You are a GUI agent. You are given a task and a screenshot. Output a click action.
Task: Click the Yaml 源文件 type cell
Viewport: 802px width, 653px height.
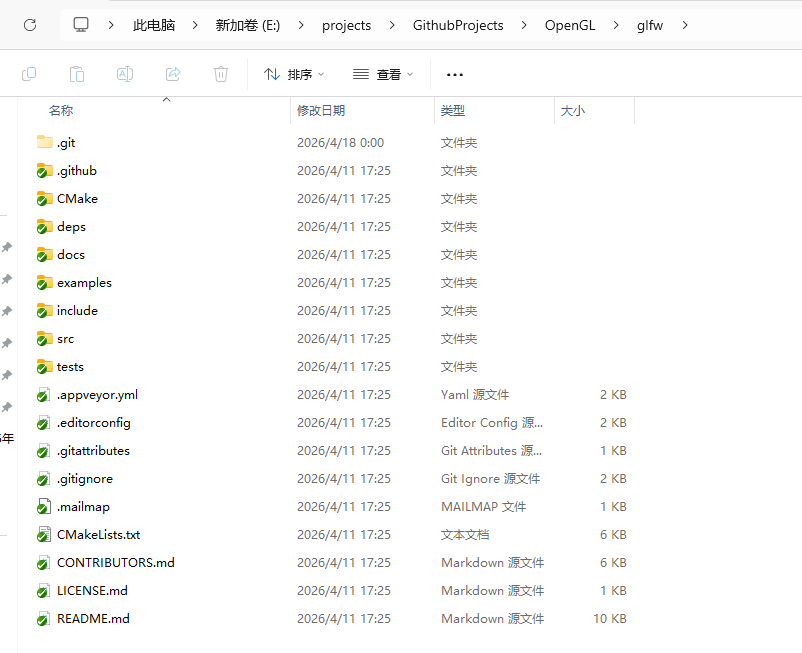coord(475,395)
